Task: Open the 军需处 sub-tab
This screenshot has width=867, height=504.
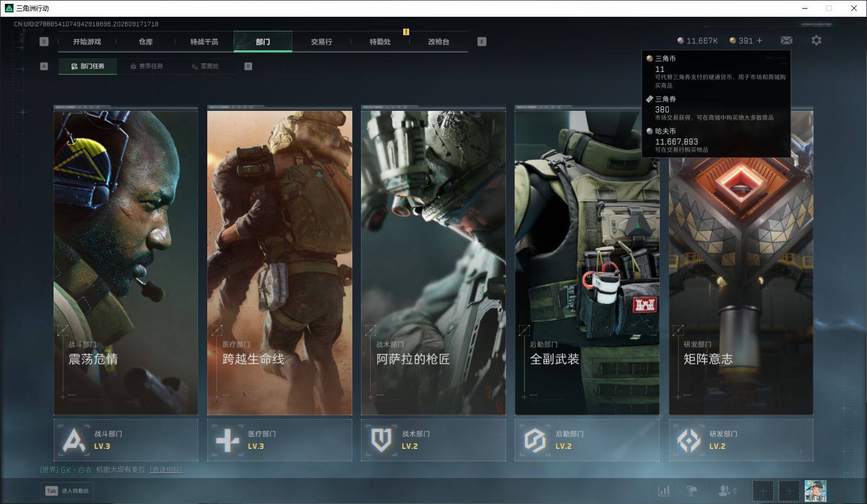Action: (x=206, y=67)
